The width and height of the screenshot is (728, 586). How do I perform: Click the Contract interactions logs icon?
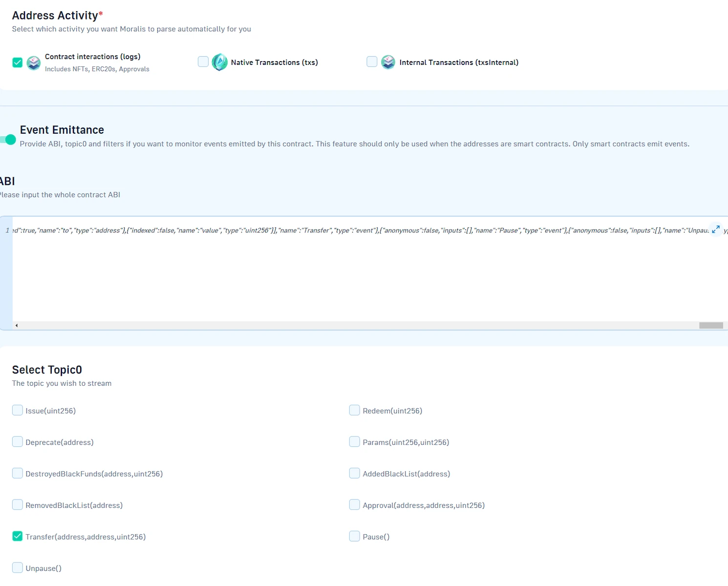point(34,63)
